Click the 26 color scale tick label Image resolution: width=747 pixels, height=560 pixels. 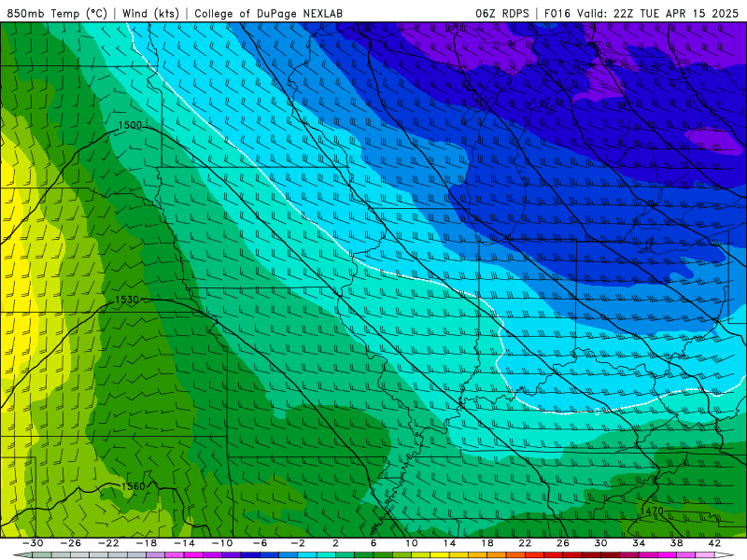(563, 543)
